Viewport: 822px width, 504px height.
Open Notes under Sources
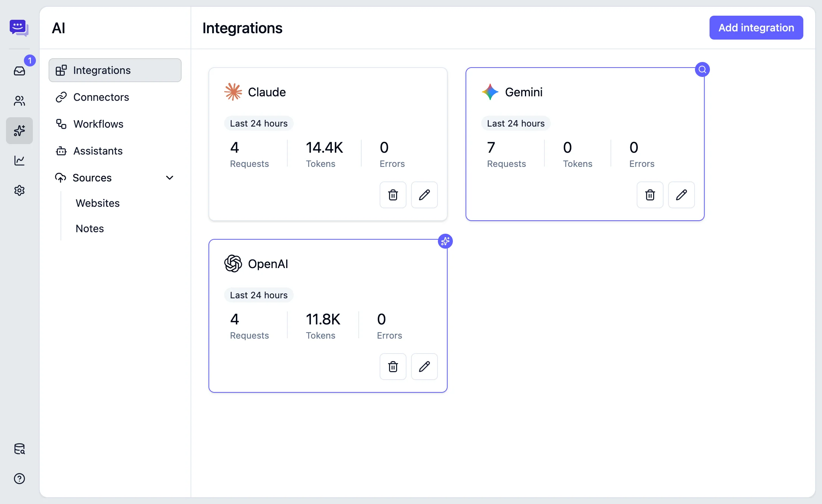coord(90,228)
